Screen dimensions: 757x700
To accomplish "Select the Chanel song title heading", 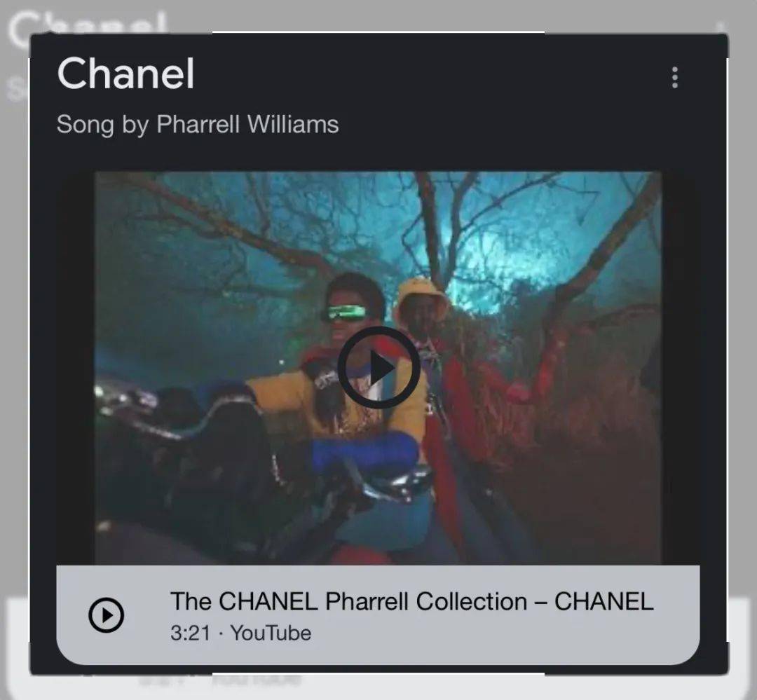I will point(125,74).
